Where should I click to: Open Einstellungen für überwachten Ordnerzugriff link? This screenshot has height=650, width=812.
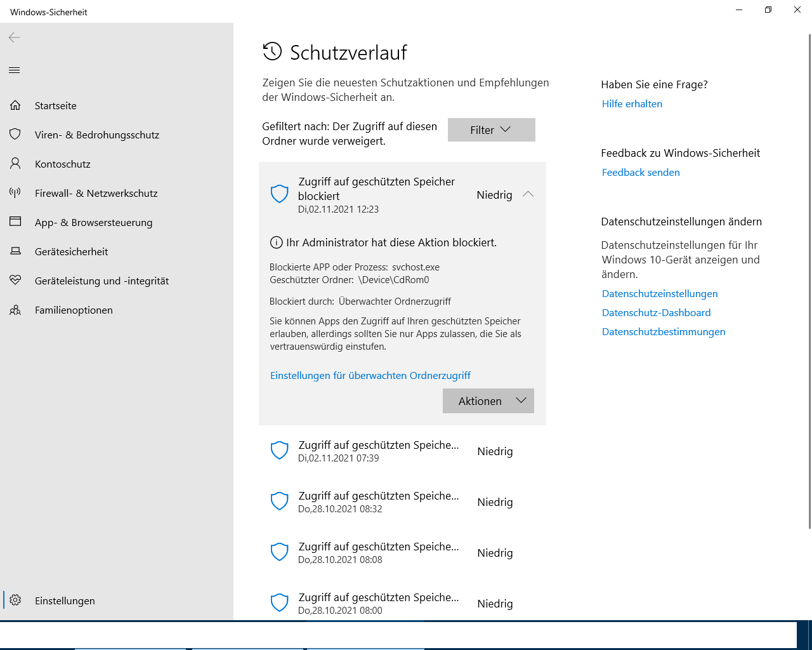370,376
